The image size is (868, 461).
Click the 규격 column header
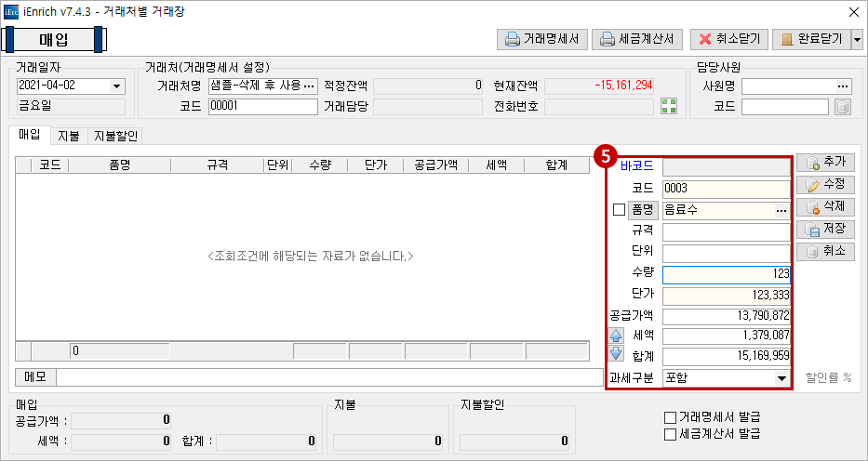click(x=217, y=165)
